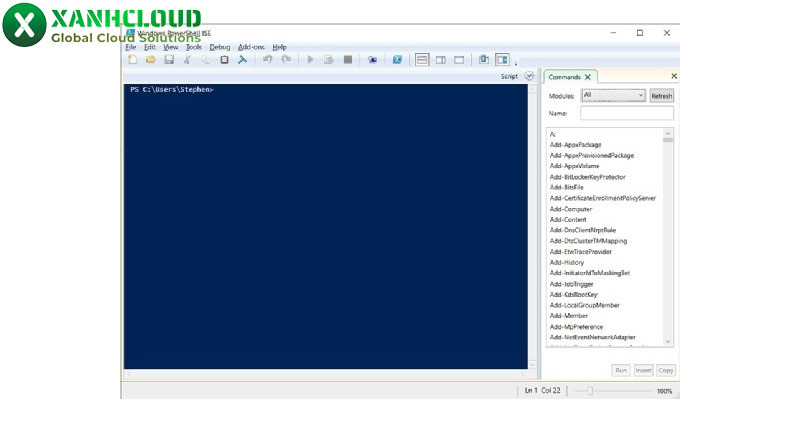This screenshot has width=800, height=422.
Task: Open the toolbar overflow options arrow
Action: pyautogui.click(x=516, y=63)
